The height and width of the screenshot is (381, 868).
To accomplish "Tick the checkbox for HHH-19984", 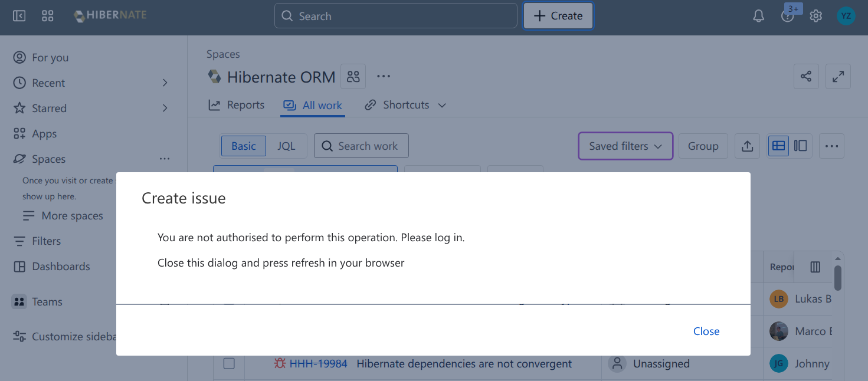I will click(x=229, y=363).
